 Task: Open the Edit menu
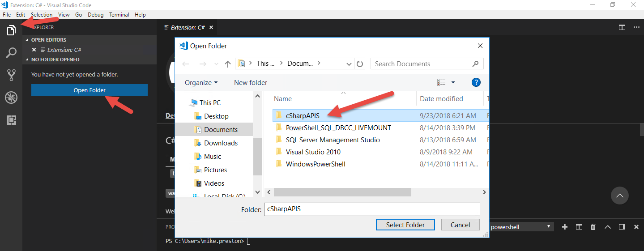click(21, 15)
